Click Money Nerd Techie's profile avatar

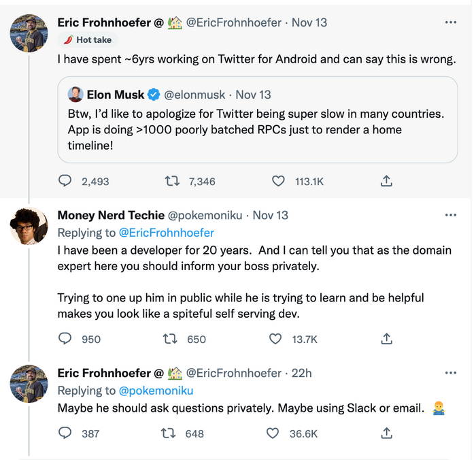click(x=29, y=227)
